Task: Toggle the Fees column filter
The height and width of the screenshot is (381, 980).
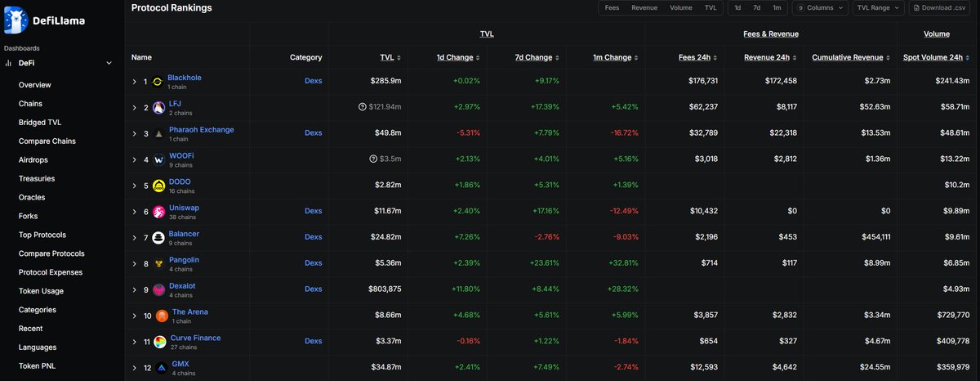Action: coord(612,7)
